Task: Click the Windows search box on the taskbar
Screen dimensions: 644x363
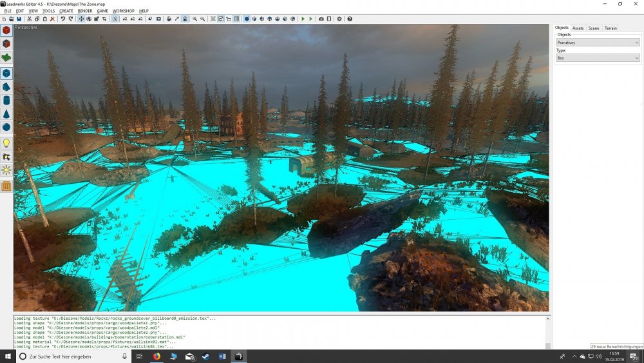Action: click(x=73, y=357)
